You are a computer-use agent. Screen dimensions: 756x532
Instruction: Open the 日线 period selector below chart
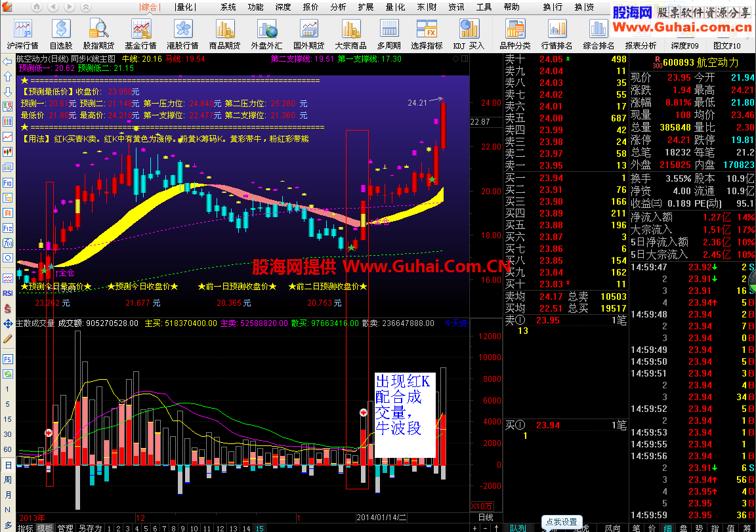point(486,517)
